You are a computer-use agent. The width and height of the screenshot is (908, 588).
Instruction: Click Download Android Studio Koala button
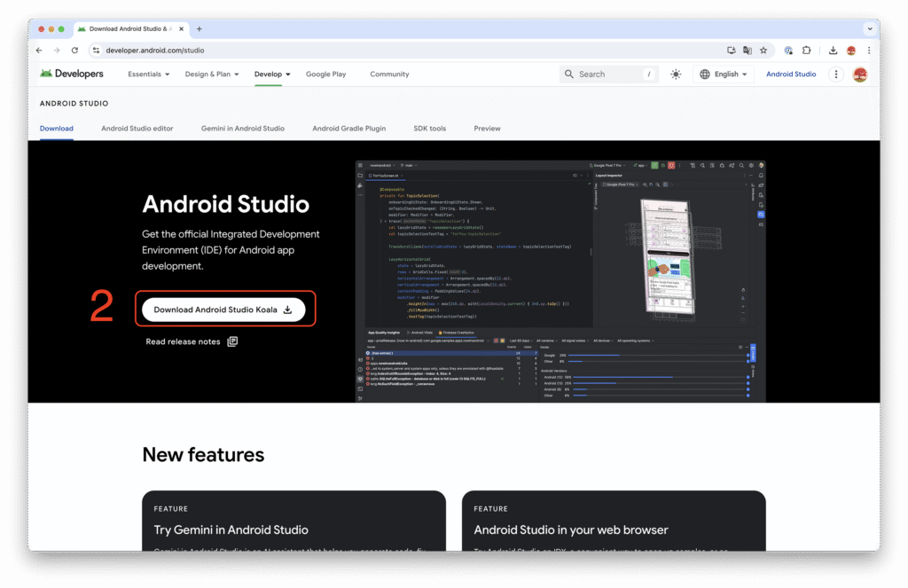coord(223,310)
